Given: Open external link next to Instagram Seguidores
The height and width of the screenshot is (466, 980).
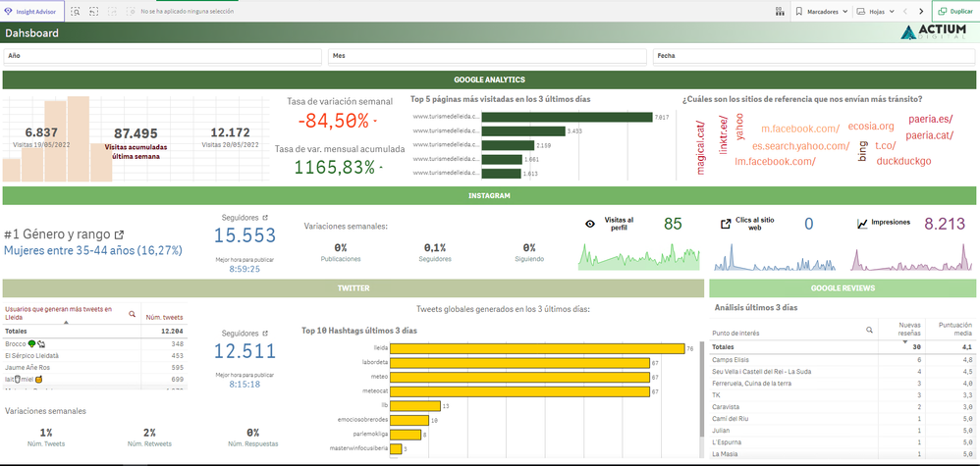Looking at the screenshot, I should (x=264, y=217).
